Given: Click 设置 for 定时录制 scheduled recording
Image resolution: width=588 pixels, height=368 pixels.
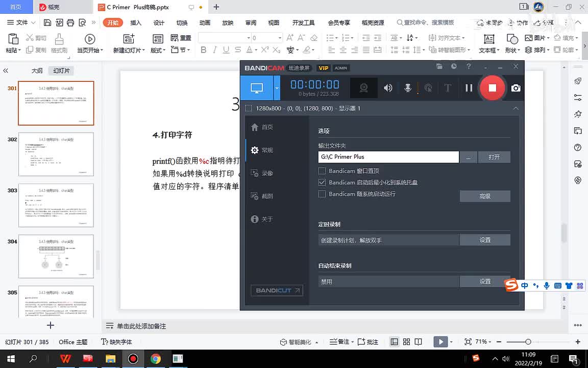Looking at the screenshot, I should pos(485,240).
